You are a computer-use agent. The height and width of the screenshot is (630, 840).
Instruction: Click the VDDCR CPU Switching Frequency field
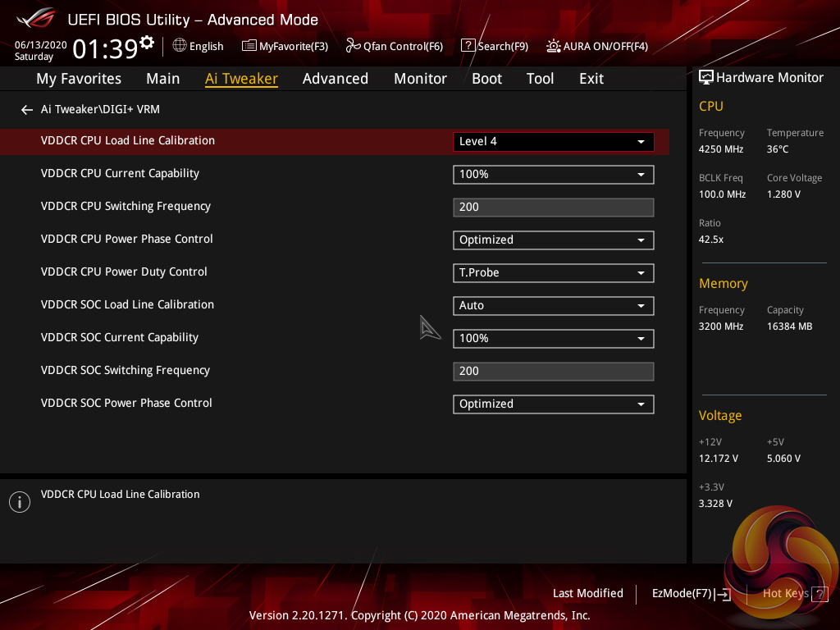553,207
